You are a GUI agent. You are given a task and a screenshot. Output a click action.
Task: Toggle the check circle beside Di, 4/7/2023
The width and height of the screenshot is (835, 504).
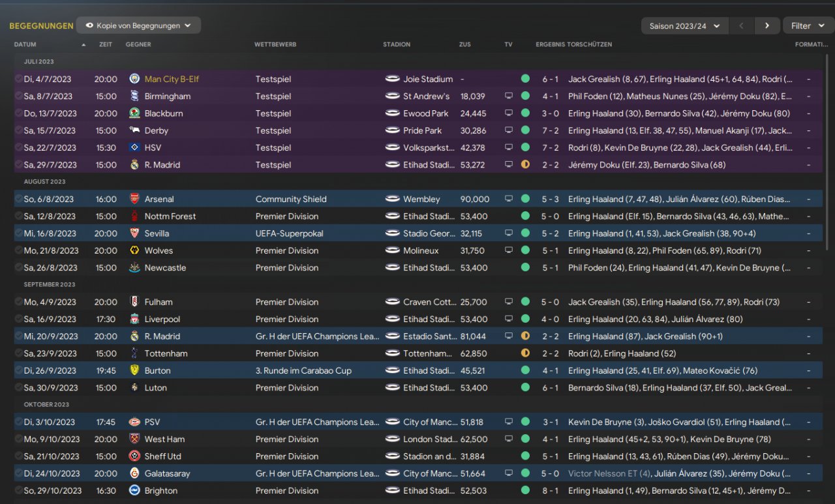(x=18, y=79)
